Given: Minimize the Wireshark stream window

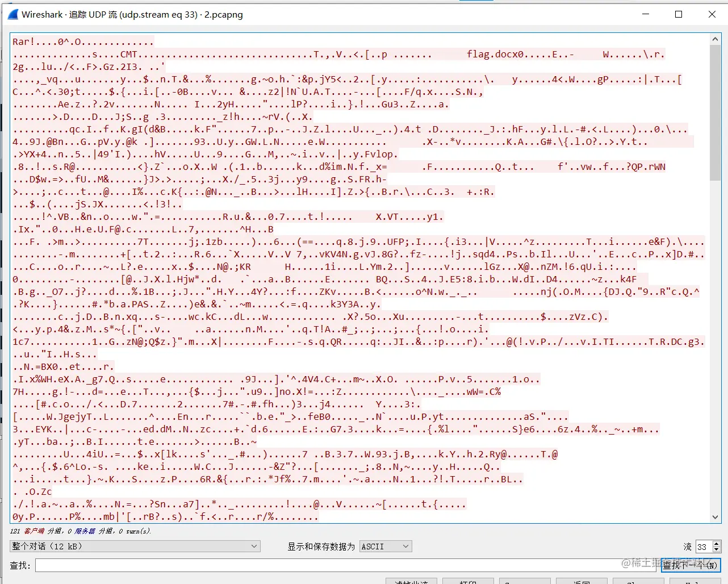Looking at the screenshot, I should 646,14.
